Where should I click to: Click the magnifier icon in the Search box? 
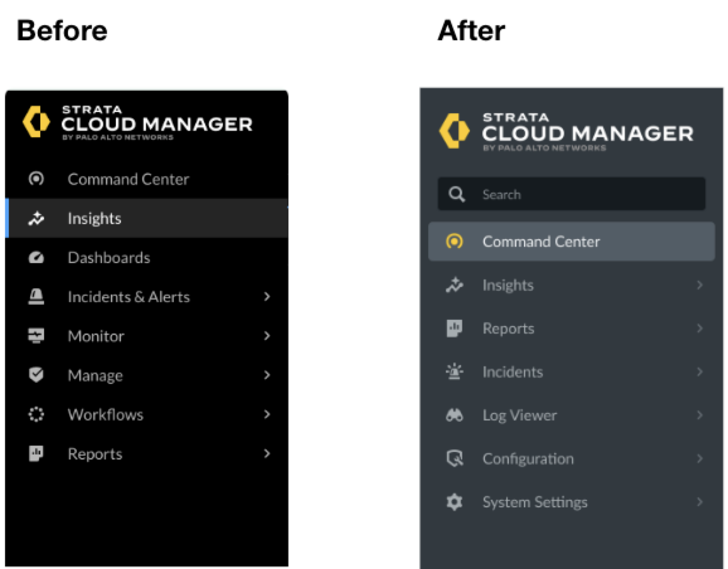[x=457, y=194]
